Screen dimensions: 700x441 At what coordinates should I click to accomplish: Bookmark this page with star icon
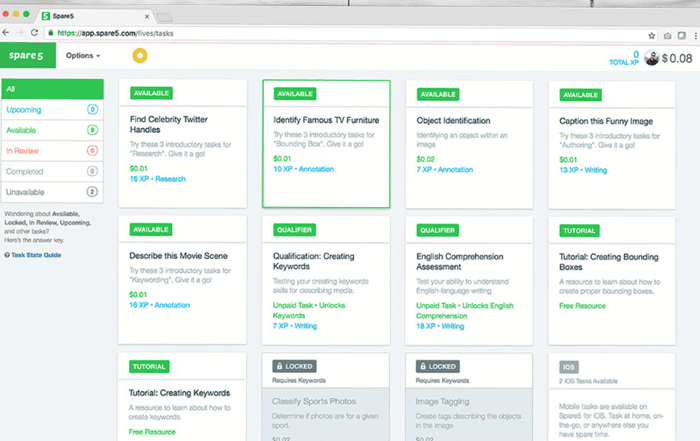pyautogui.click(x=652, y=35)
